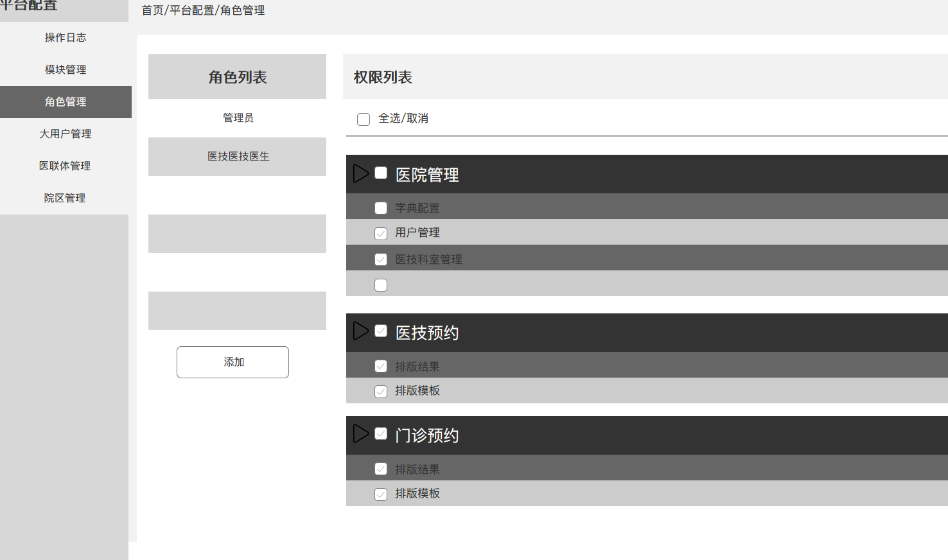Uncheck the 医技预约 group checkbox
The height and width of the screenshot is (560, 948).
click(x=381, y=331)
